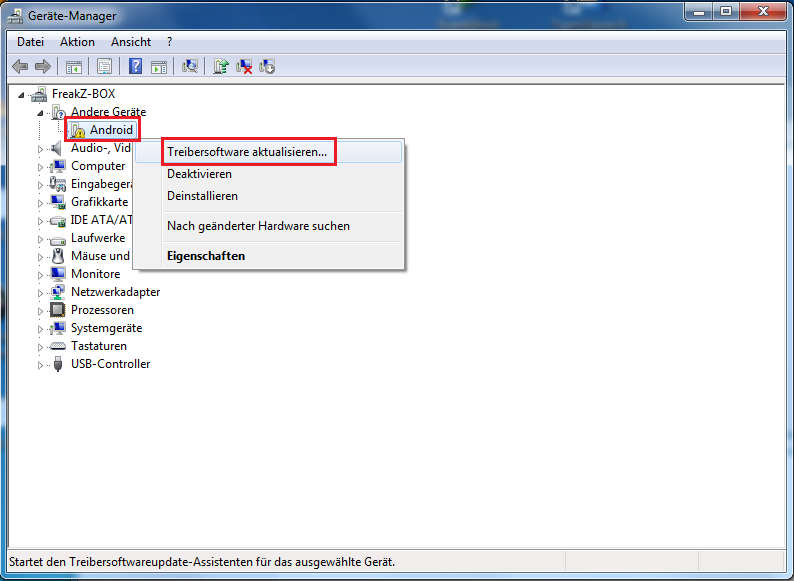Click the Grafikkarte display adapter icon
Screen dimensions: 794x581
[58, 202]
